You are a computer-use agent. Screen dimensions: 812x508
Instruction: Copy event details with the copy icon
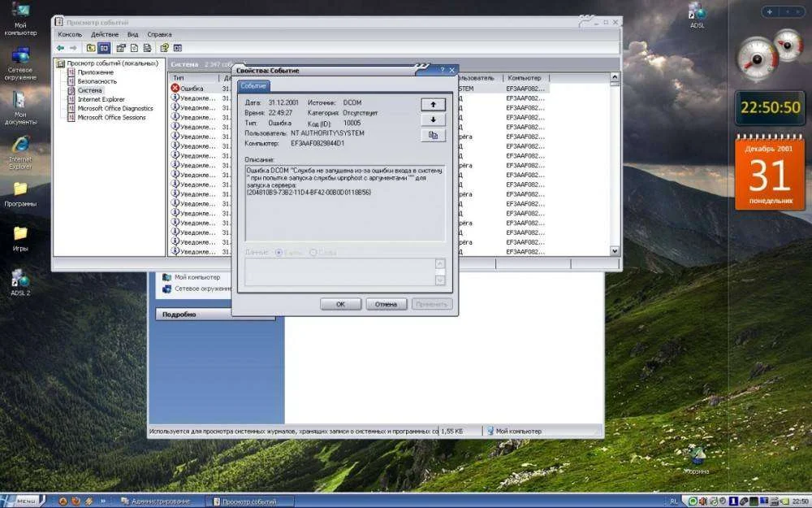433,136
